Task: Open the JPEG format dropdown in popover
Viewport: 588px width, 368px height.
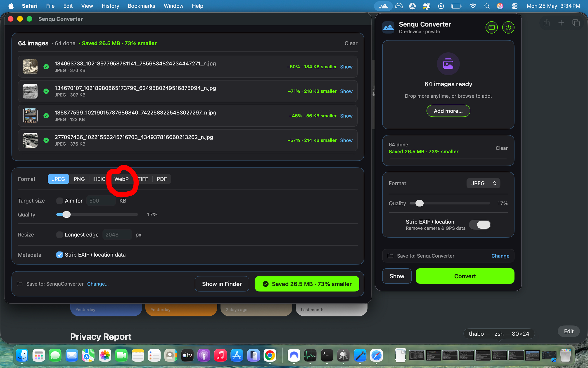Action: [483, 183]
